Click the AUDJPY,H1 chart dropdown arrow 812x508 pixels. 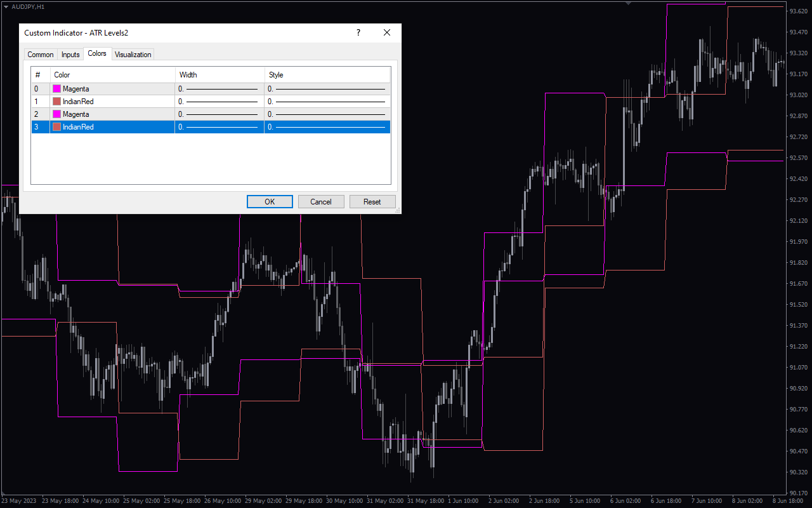6,6
